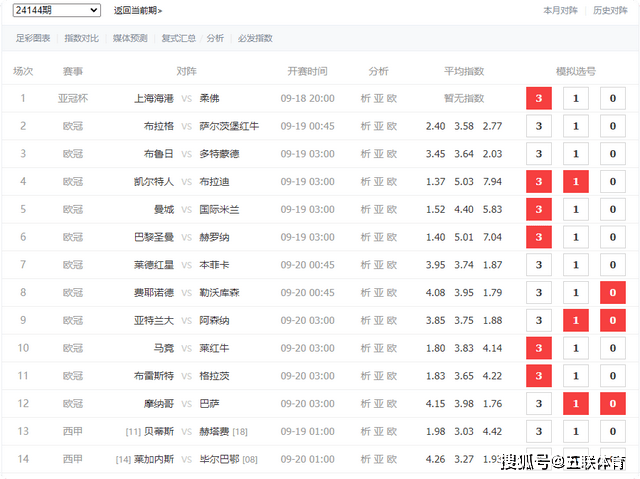Toggle pick 0 for 费耶诺德 vs 勒沃库森
Viewport: 640px width, 479px height.
(613, 293)
